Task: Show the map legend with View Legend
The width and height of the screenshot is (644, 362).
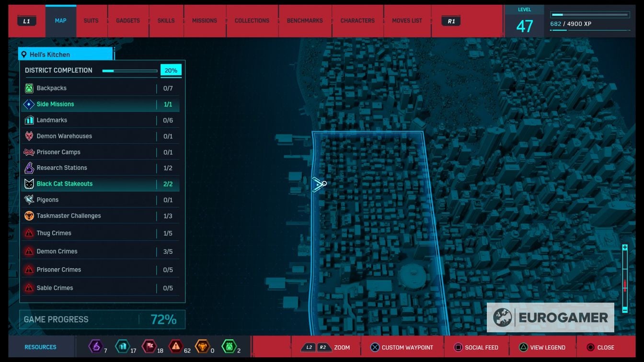Action: [542, 348]
